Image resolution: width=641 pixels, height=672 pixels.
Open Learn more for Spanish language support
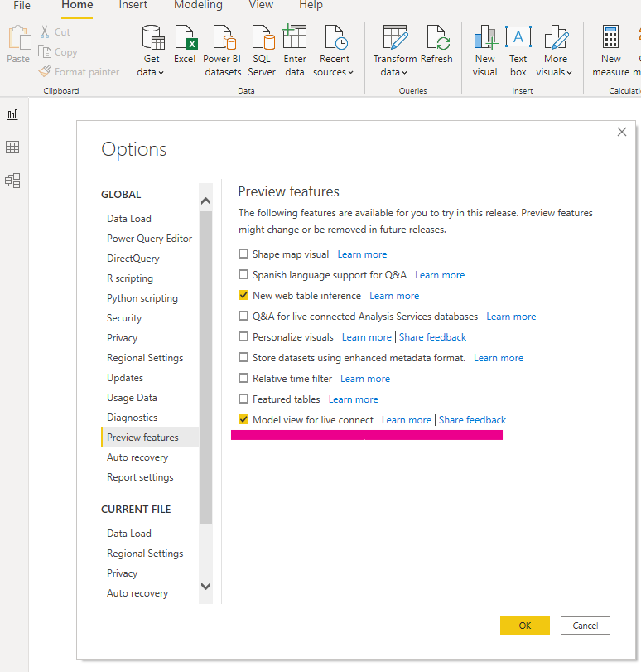440,275
